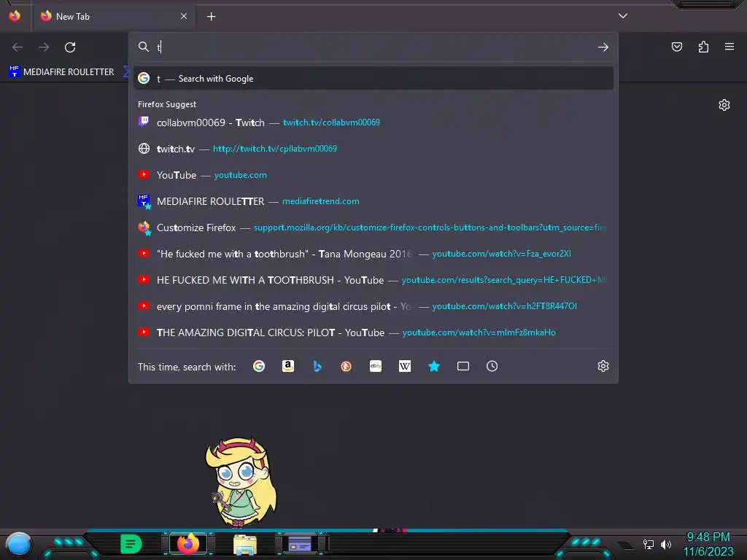
Task: Click inside the address bar field
Action: (x=374, y=47)
